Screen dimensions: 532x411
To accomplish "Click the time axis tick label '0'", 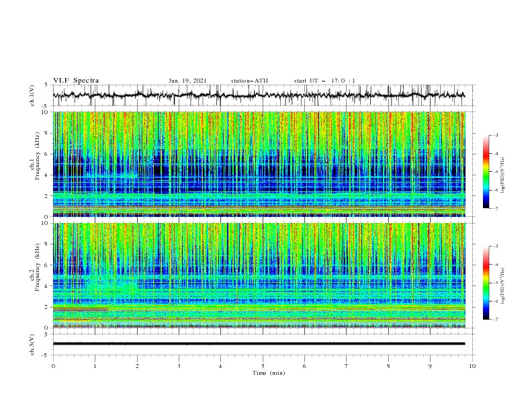I will [x=53, y=366].
